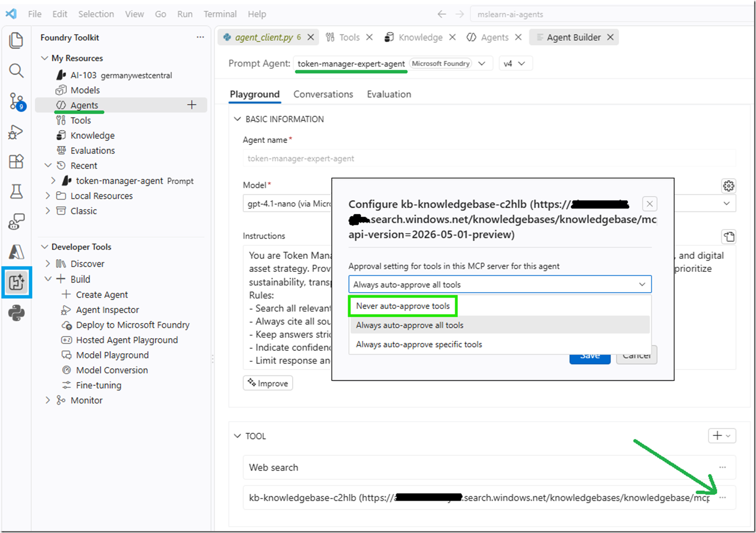The height and width of the screenshot is (533, 756).
Task: Click the Agent name input field
Action: (489, 158)
